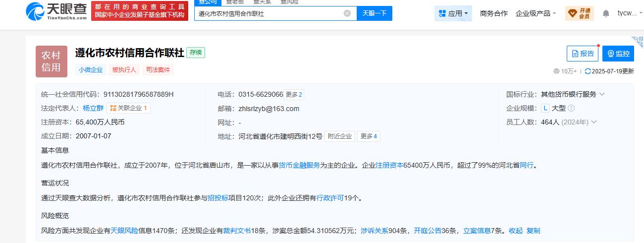Clear the search box with X icon

347,13
